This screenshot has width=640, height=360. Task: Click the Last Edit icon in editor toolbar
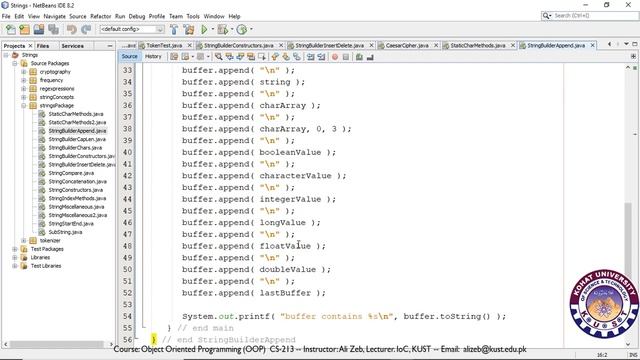click(174, 57)
